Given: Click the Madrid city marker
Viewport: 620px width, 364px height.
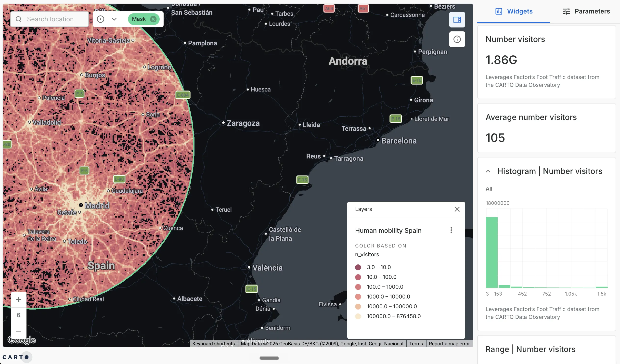Looking at the screenshot, I should [81, 205].
